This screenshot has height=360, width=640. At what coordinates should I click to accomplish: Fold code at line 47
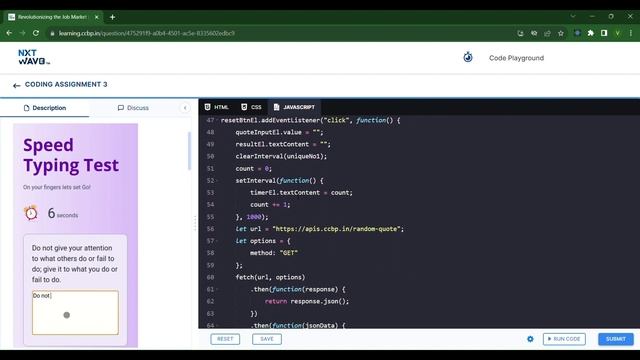(x=217, y=120)
